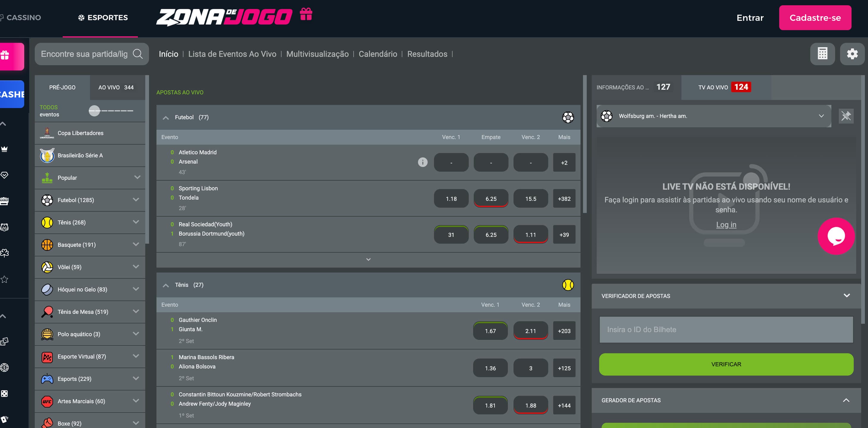Open the settings gear icon

[x=852, y=54]
